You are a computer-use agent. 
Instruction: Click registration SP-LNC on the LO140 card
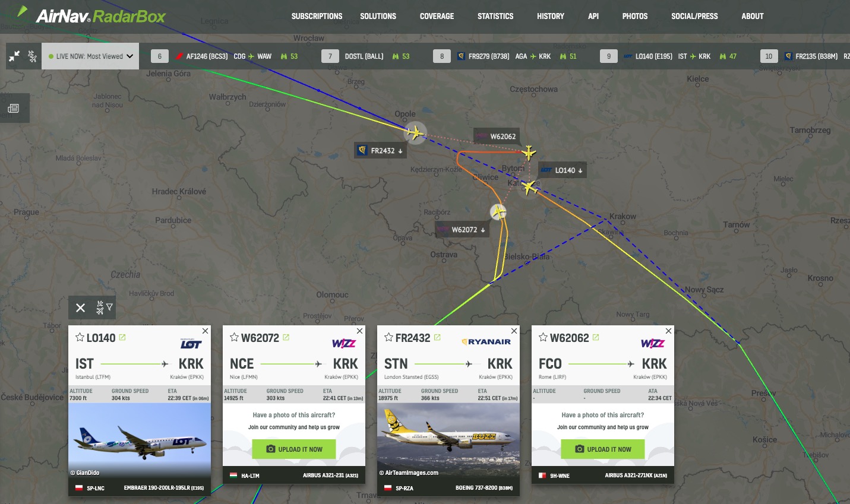(96, 488)
